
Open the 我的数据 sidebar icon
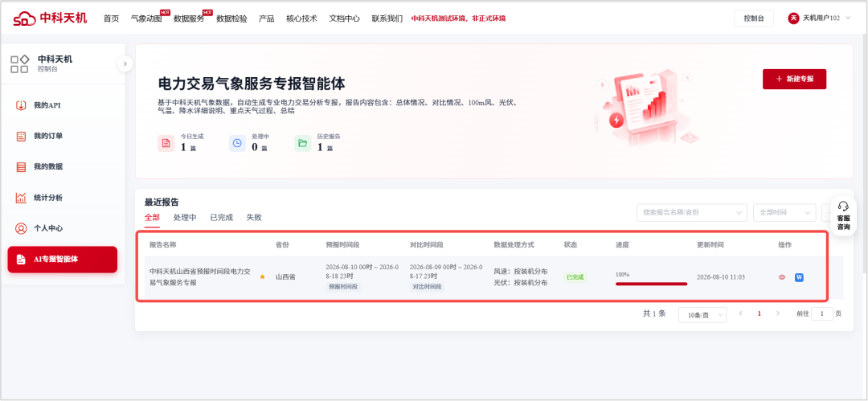pos(21,166)
